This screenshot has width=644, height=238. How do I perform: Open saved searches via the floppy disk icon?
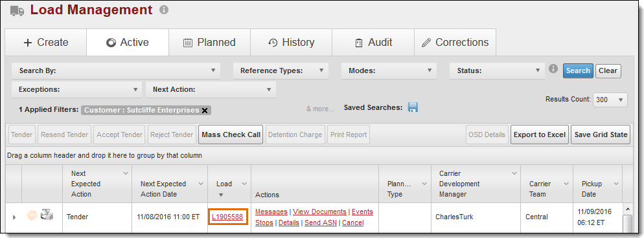(x=413, y=107)
